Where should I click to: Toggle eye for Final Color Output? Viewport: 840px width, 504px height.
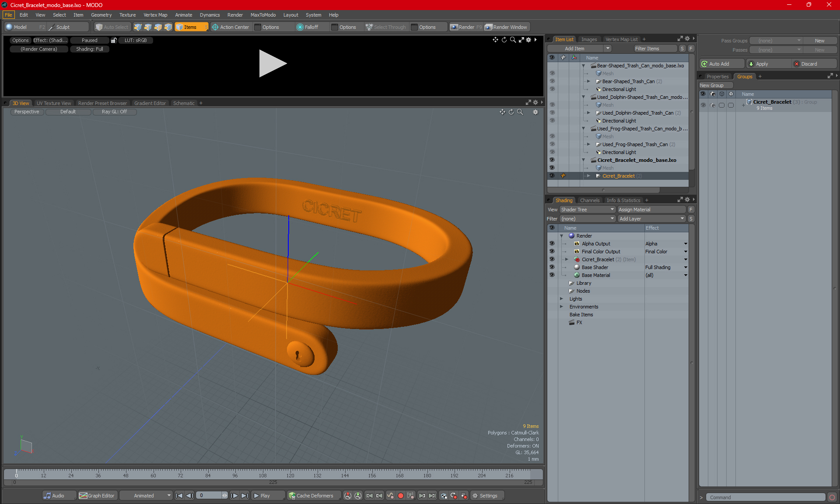(552, 252)
